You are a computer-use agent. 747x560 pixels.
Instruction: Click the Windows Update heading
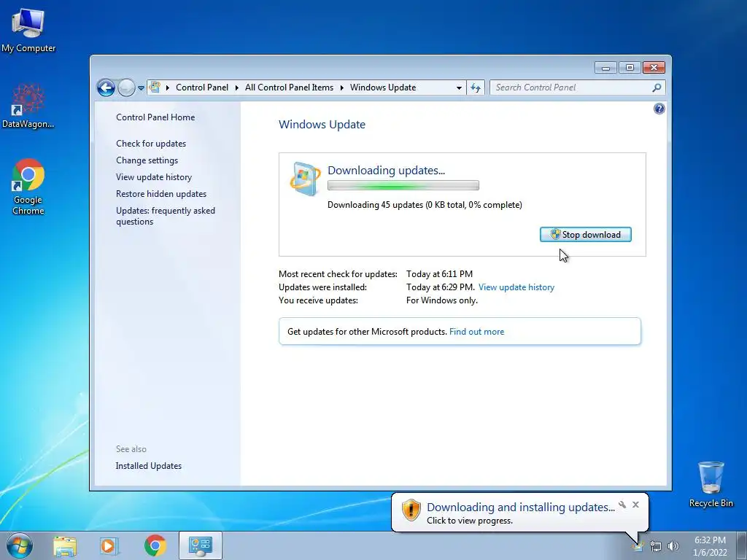click(x=322, y=125)
